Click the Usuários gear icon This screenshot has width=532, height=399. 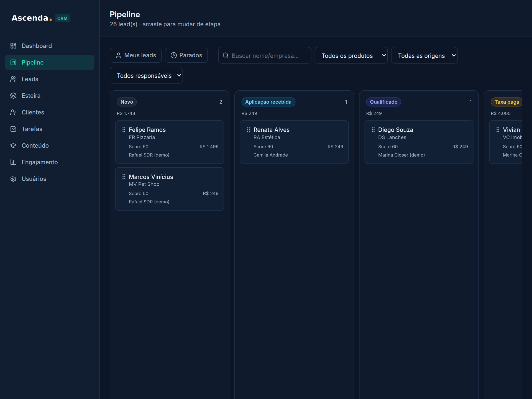pos(13,179)
